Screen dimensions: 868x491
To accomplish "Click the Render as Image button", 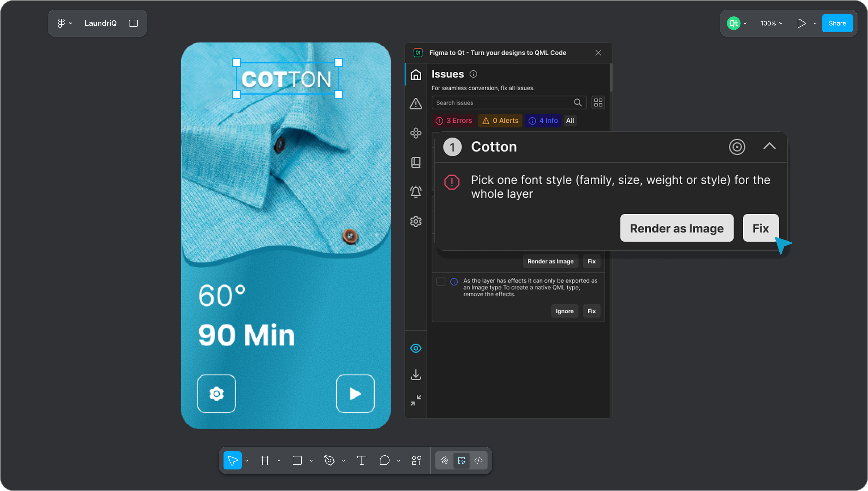I will click(x=677, y=228).
